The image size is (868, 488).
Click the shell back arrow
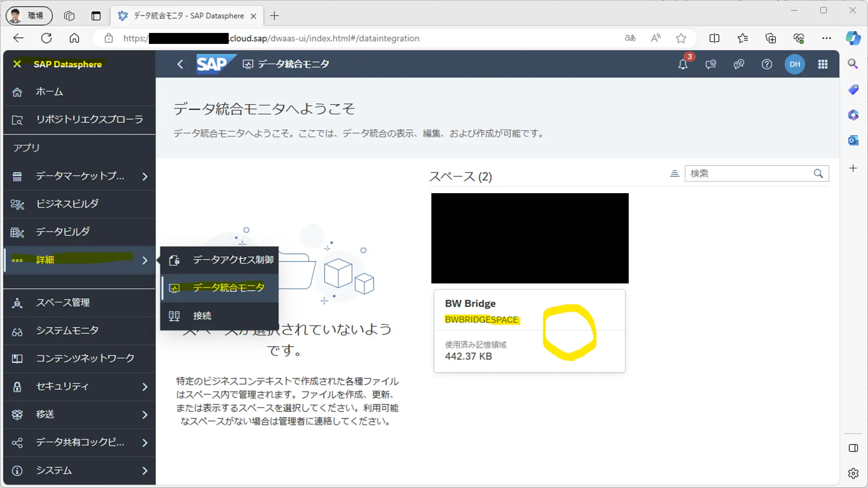click(x=180, y=64)
